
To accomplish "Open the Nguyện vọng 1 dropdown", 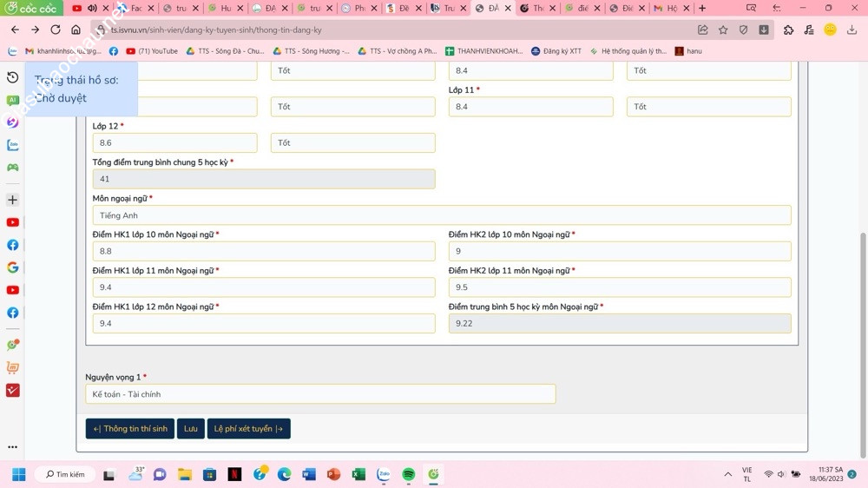I will (x=320, y=394).
